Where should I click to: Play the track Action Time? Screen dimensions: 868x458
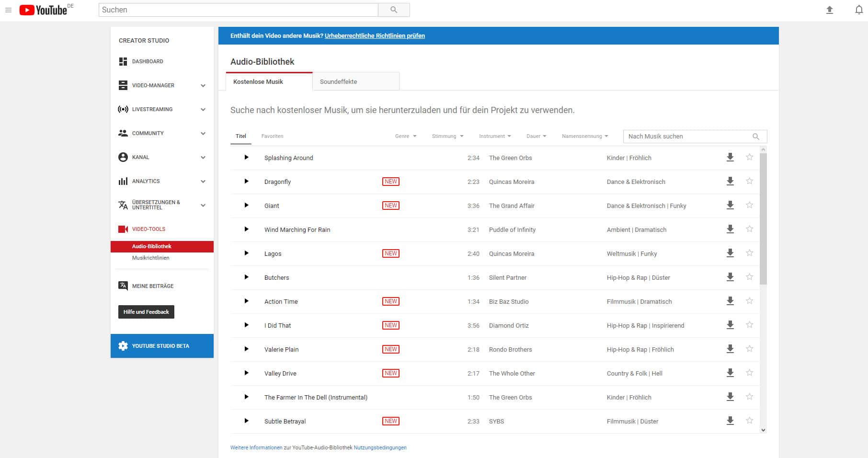point(246,301)
